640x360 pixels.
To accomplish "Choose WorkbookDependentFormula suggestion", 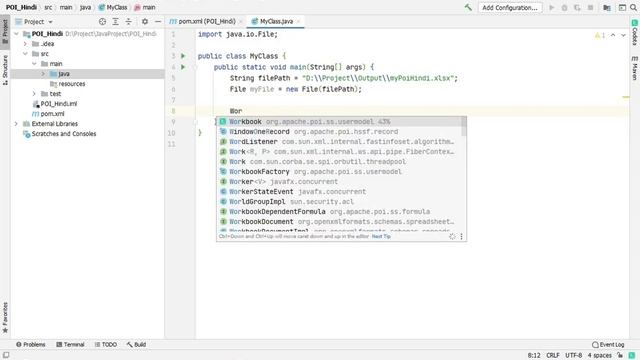I will click(339, 211).
